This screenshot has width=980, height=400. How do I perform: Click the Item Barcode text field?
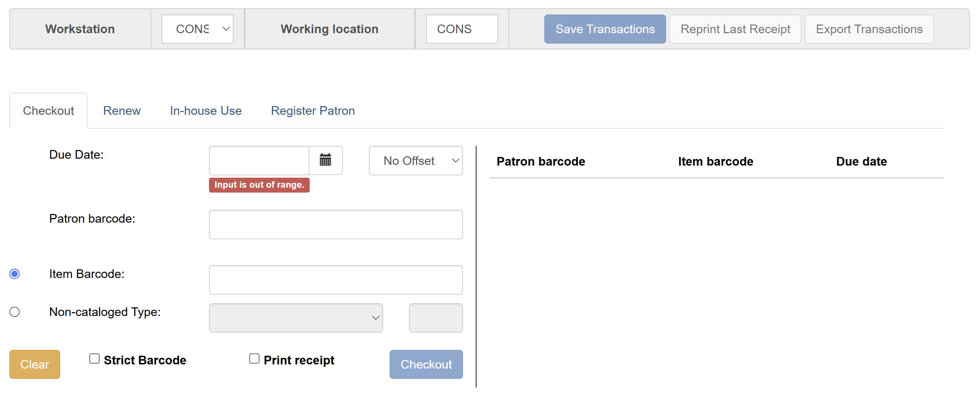click(335, 280)
